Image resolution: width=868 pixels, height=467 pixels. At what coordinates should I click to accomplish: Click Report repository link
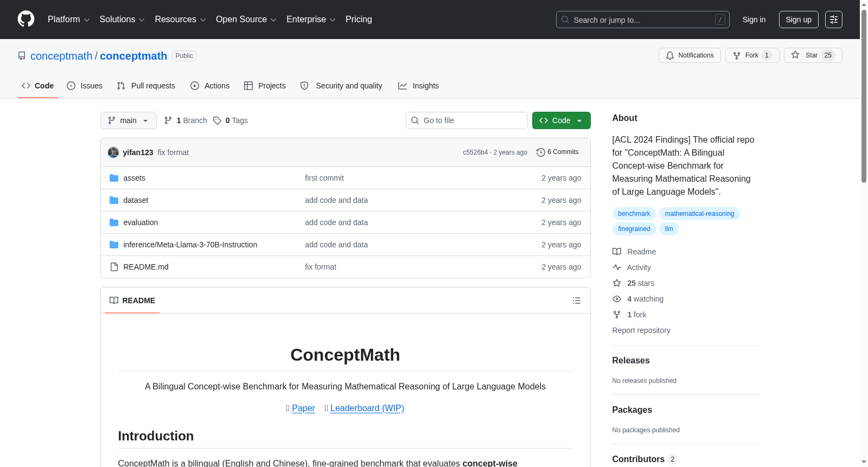[641, 330]
